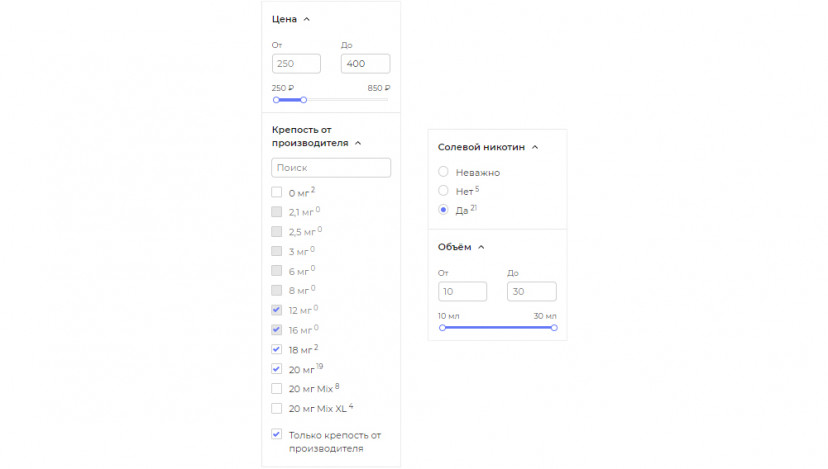The image size is (828, 469).
Task: Click the right price slider handle
Action: 304,100
